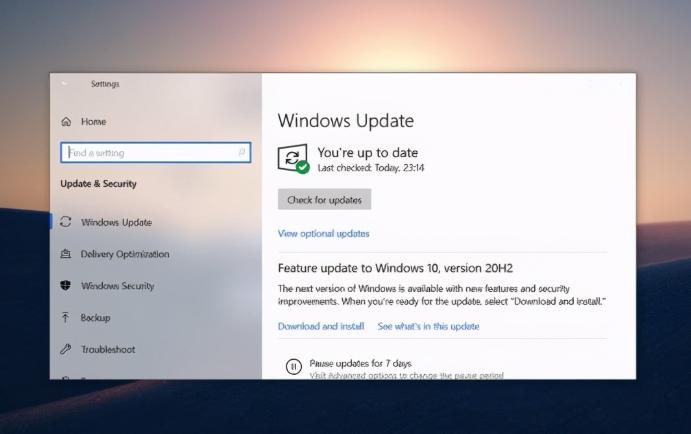Focus the Find a setting search box
The width and height of the screenshot is (691, 434).
click(156, 152)
